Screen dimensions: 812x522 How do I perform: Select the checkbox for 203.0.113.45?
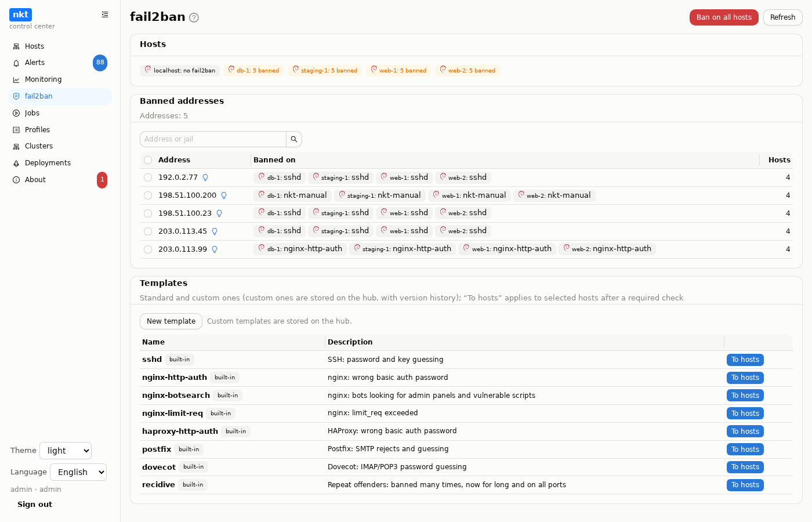point(148,231)
